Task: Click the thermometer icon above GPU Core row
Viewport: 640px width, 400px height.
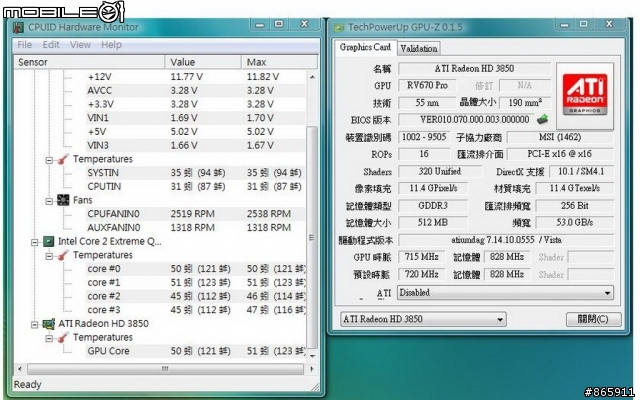Action: click(x=63, y=337)
